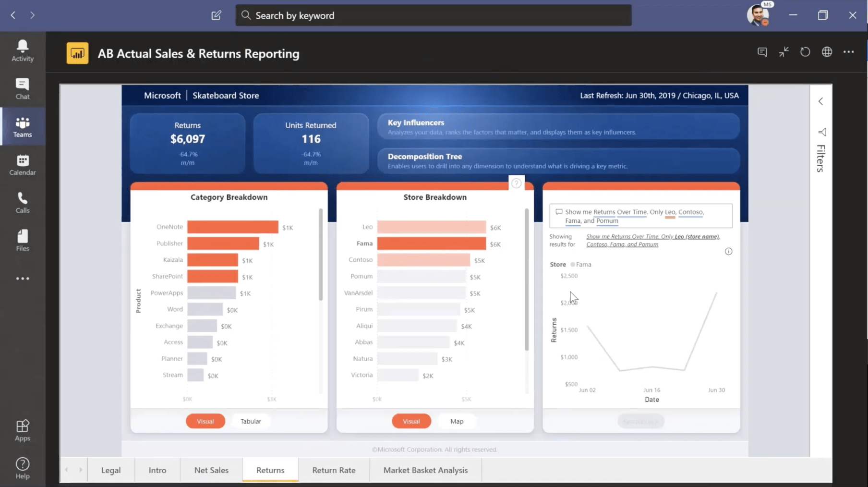
Task: Select the Fama store bar
Action: [432, 243]
